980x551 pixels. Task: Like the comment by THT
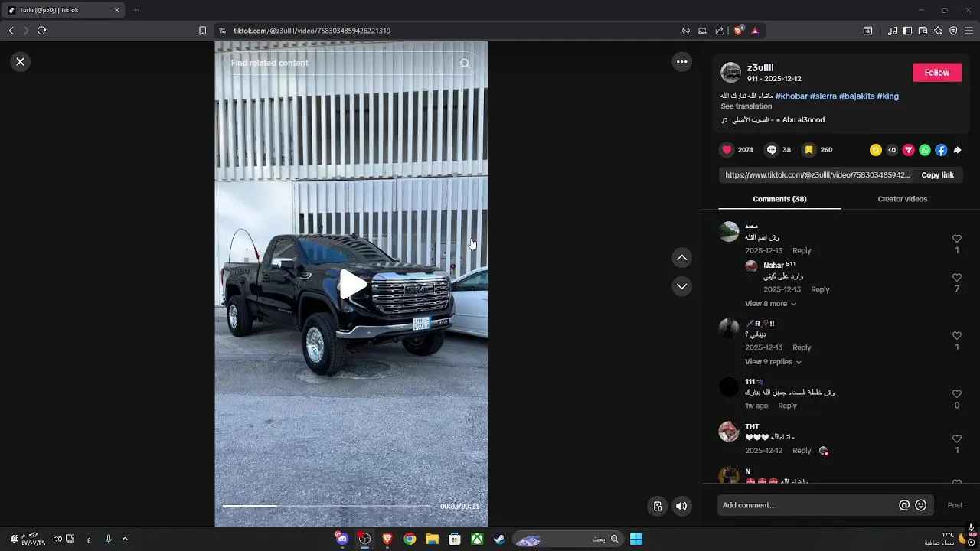[x=956, y=439]
